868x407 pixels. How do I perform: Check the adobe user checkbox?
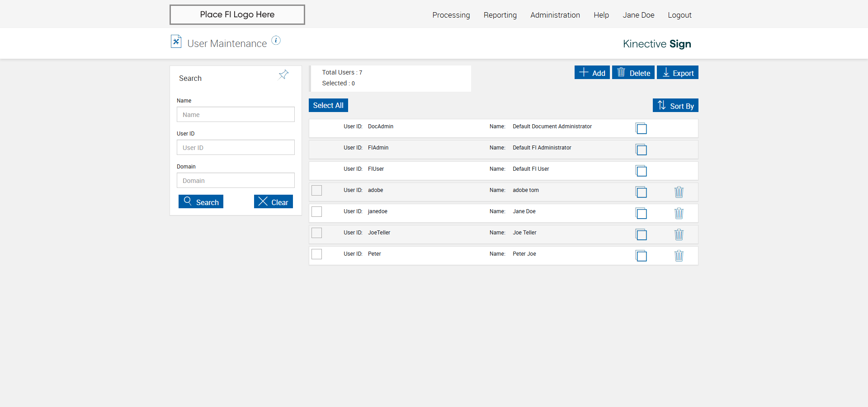[x=317, y=190]
